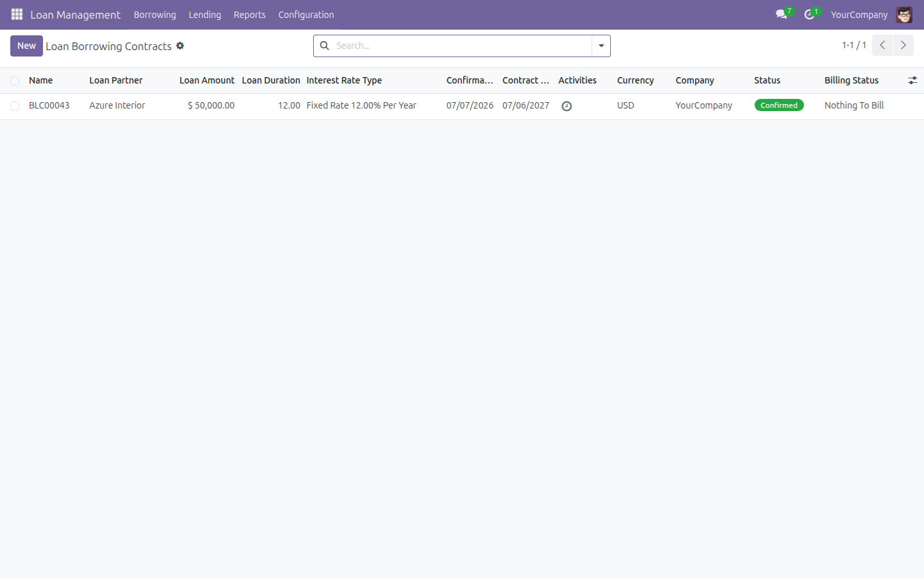Open the YourCompany switcher in navbar
Screen dimensions: 924x578
[859, 14]
